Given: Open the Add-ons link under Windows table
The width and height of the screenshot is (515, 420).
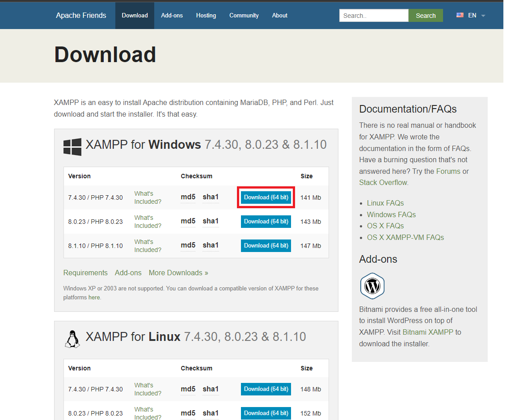Looking at the screenshot, I should (x=128, y=273).
